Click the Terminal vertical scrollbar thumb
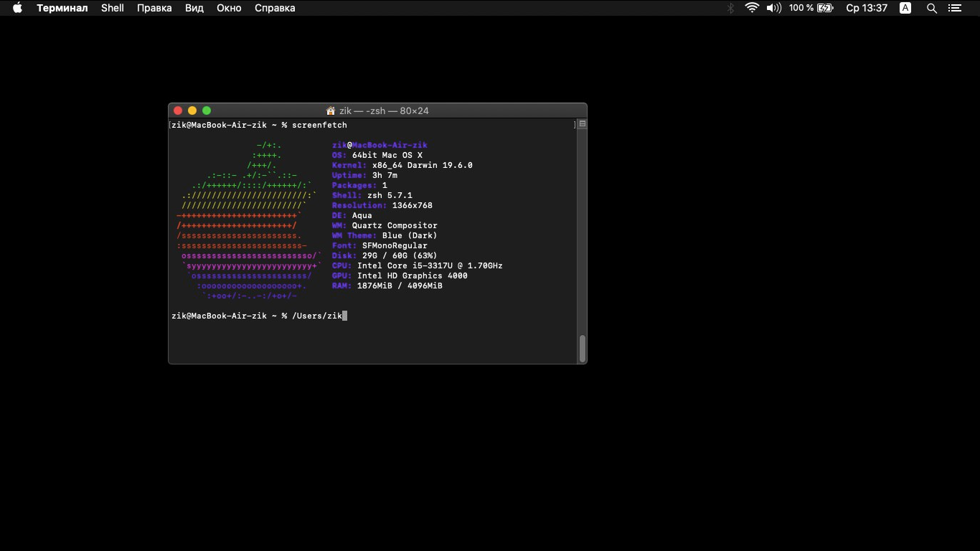This screenshot has height=551, width=980. [583, 349]
